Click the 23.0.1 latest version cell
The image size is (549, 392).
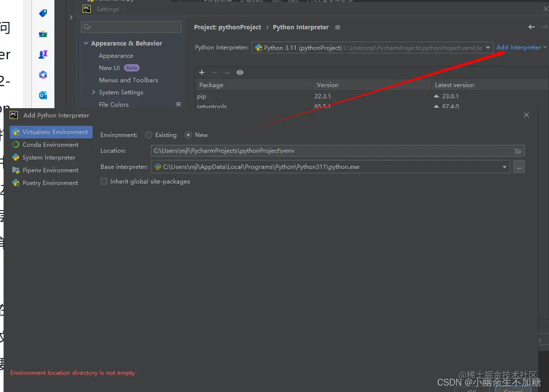[450, 96]
